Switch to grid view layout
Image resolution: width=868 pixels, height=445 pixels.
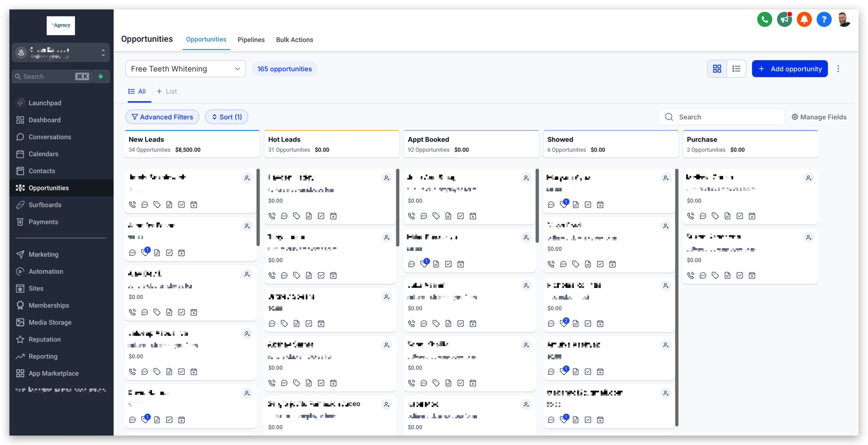[x=717, y=69]
